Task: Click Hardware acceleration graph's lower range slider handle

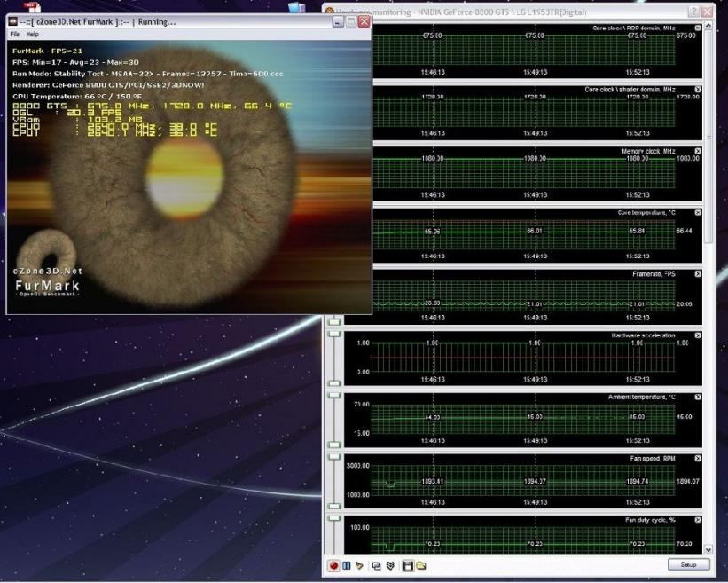Action: point(334,383)
